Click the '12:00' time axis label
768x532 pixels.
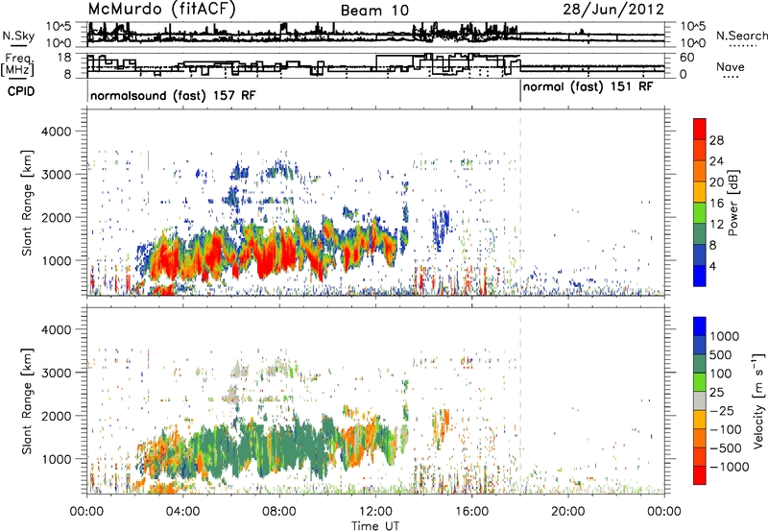375,512
